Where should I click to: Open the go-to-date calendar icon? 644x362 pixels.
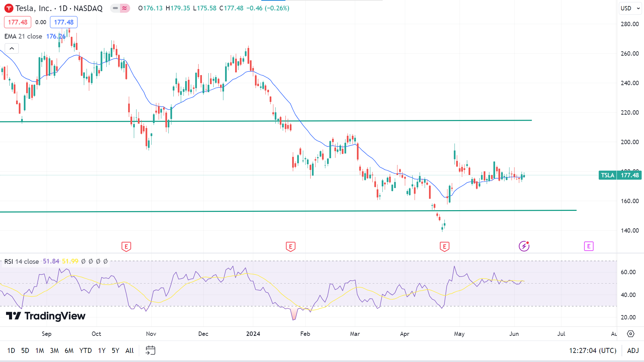point(150,350)
